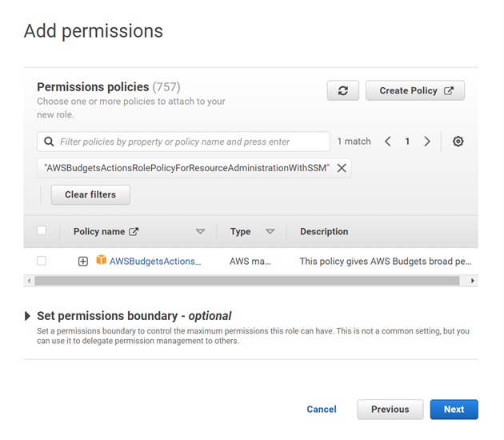Go to the previous results page arrow
Screen dimensions: 504x440
pos(388,142)
